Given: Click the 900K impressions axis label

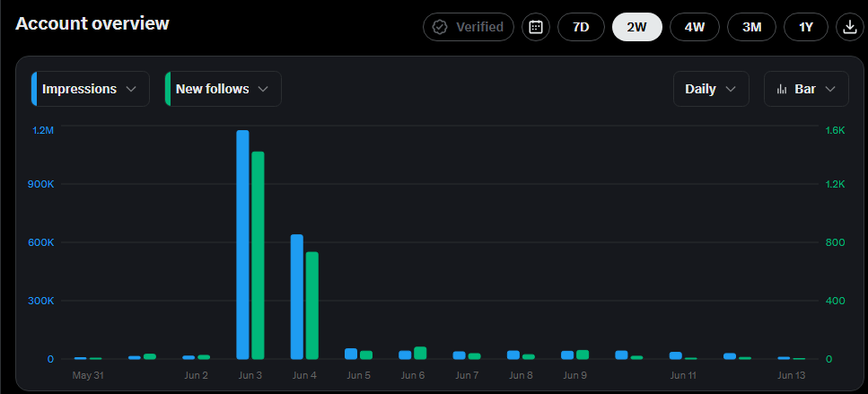Looking at the screenshot, I should tap(41, 184).
